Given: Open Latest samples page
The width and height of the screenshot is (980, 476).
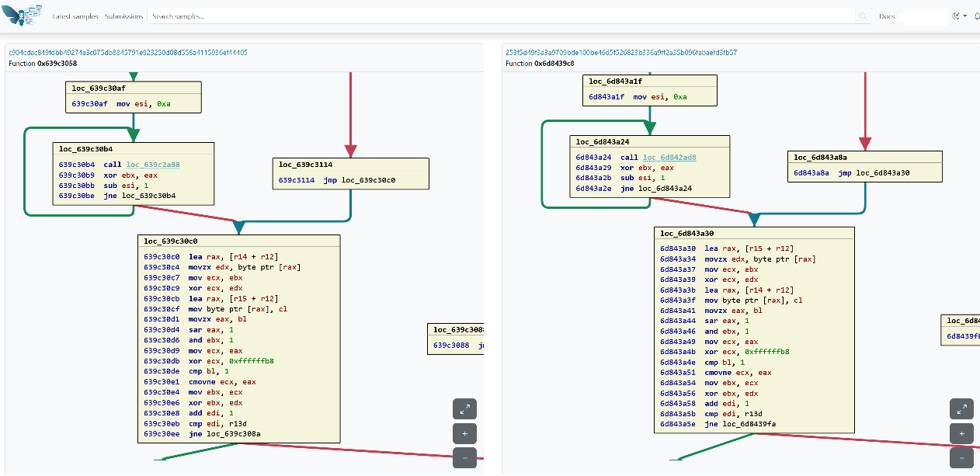Looking at the screenshot, I should 75,16.
